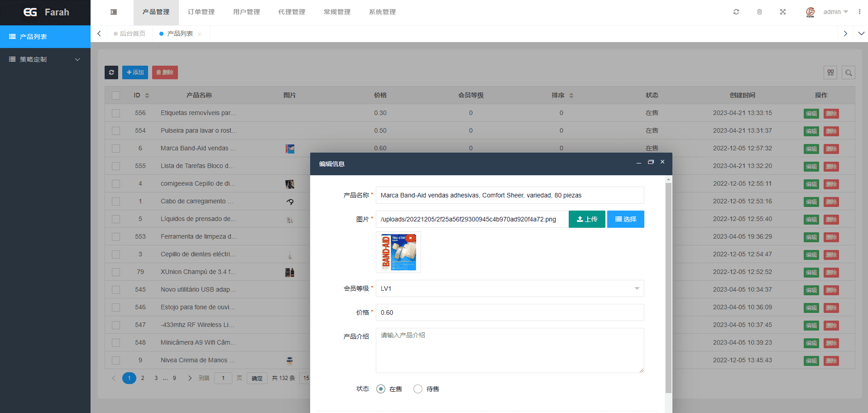868x413 pixels.
Task: Switch to the 订单管理 top menu
Action: (x=201, y=12)
